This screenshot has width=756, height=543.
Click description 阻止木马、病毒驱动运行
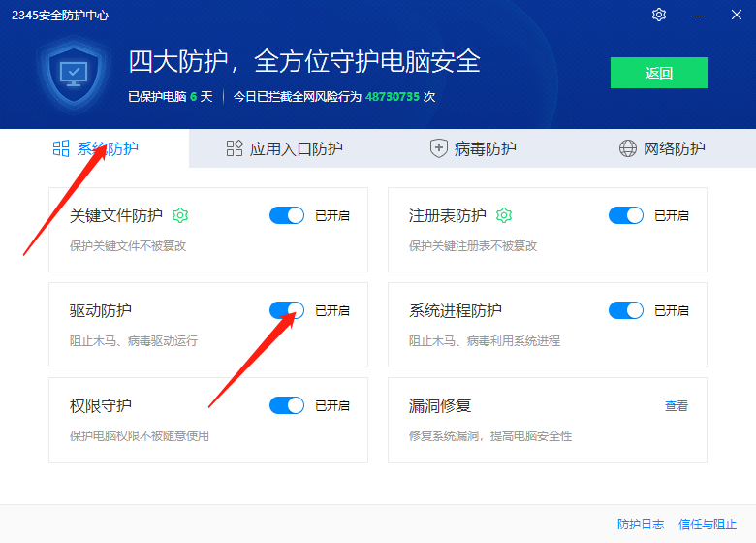(x=134, y=341)
